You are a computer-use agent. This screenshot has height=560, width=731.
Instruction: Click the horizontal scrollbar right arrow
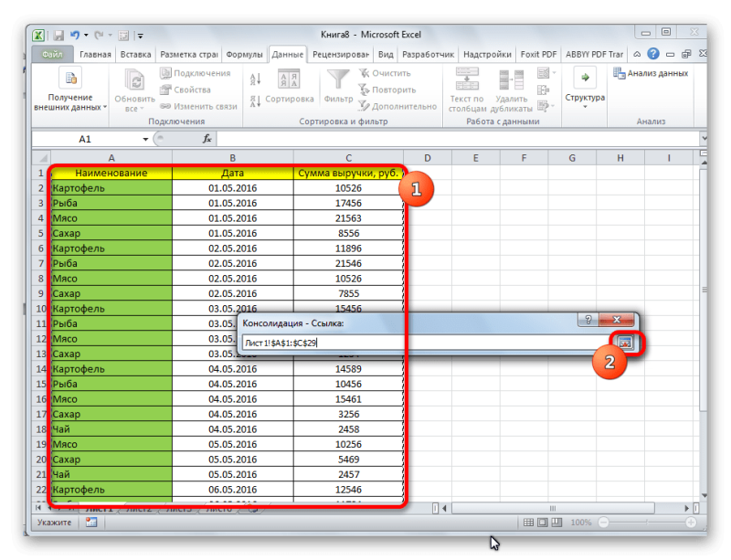pyautogui.click(x=687, y=508)
